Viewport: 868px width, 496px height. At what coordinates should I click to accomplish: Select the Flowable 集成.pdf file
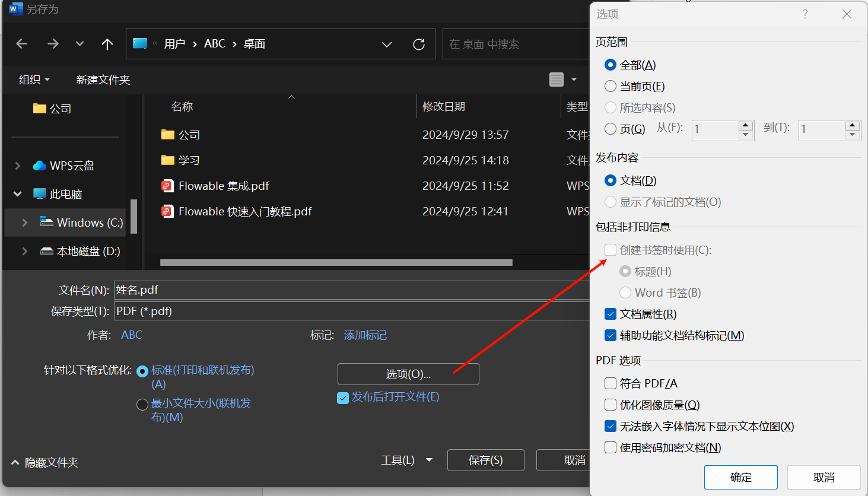pyautogui.click(x=224, y=186)
